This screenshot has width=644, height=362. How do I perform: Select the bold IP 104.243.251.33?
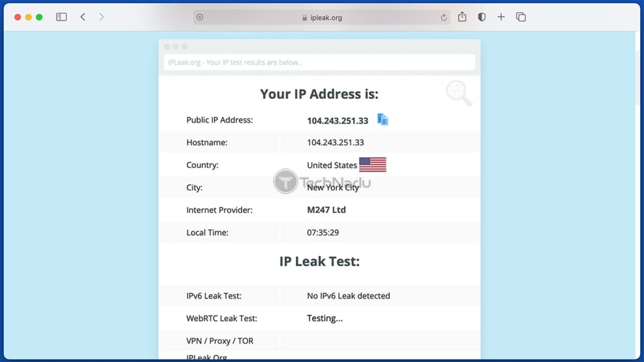coord(338,121)
